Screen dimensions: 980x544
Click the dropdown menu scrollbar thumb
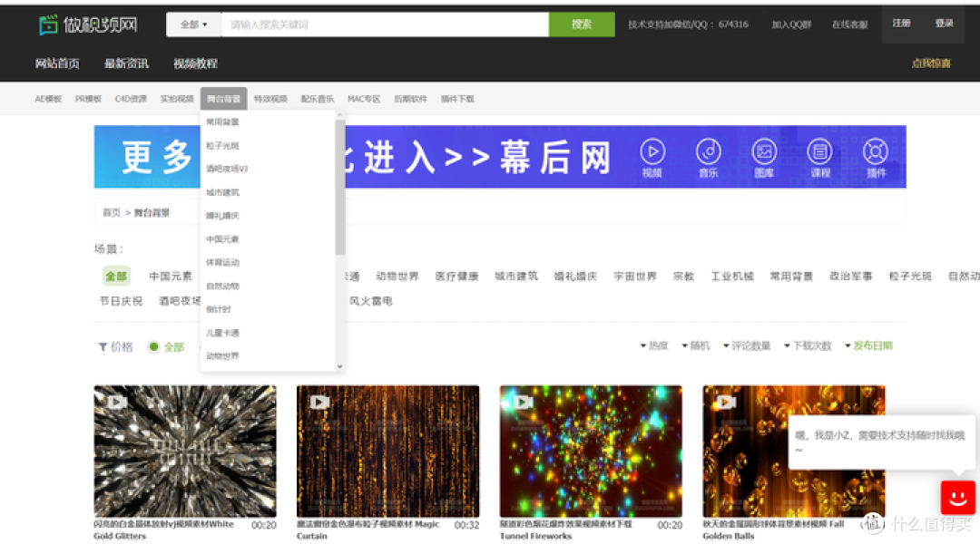(x=340, y=188)
